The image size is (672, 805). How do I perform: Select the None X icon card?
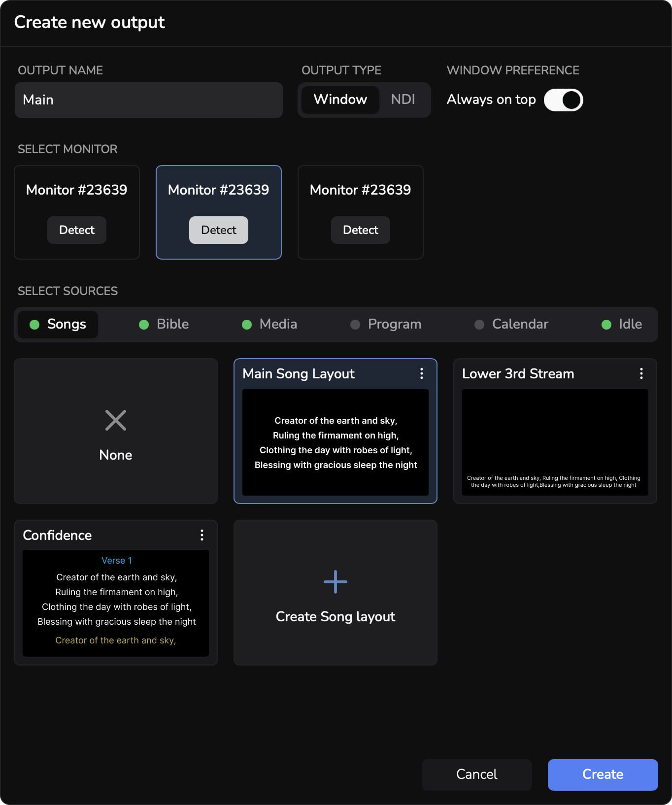click(x=116, y=420)
